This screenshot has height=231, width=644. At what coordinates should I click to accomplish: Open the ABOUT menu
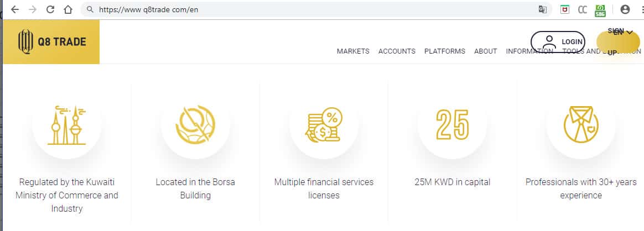[x=486, y=51]
